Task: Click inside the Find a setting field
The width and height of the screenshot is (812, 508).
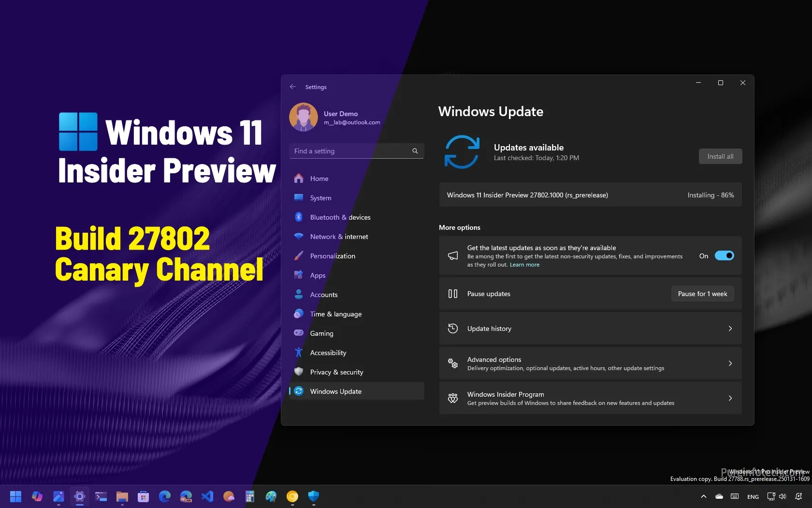Action: 348,151
